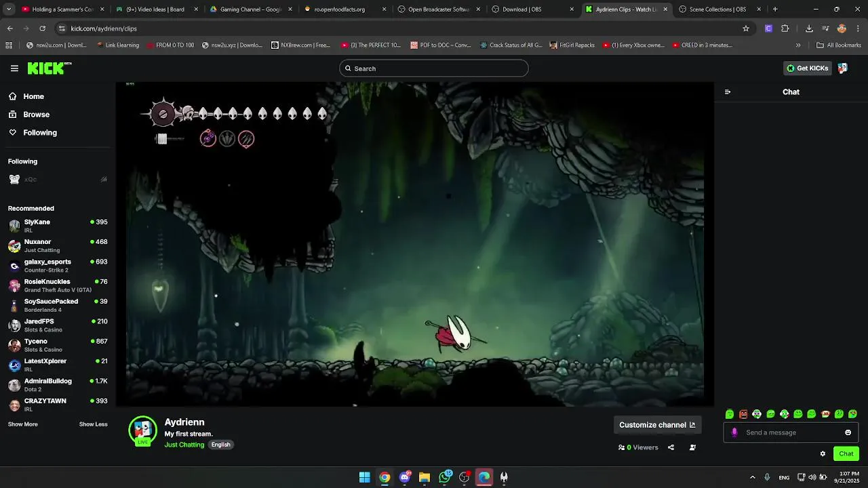Switch to Scene Collections OBS tab
The height and width of the screenshot is (488, 868).
coord(719,9)
